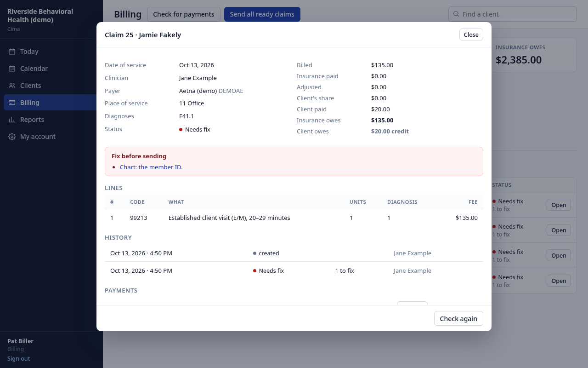This screenshot has height=368, width=588.
Task: Click the Client paid amount $20.00
Action: click(380, 109)
